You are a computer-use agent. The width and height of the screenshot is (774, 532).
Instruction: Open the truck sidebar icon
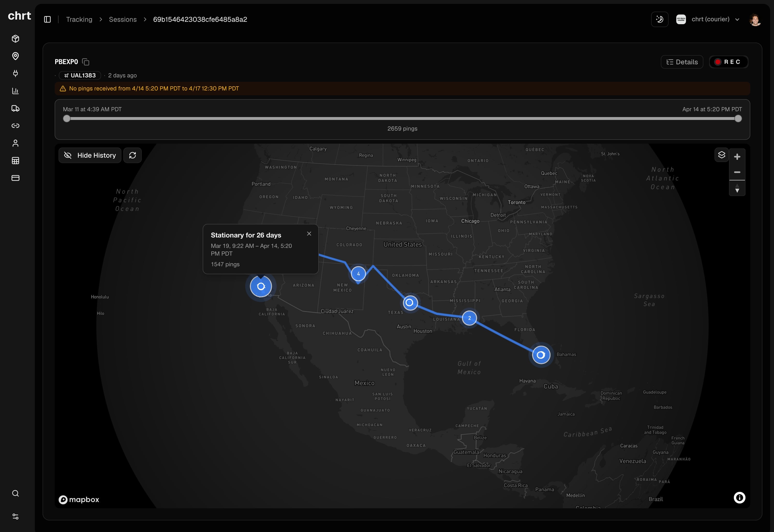(15, 108)
